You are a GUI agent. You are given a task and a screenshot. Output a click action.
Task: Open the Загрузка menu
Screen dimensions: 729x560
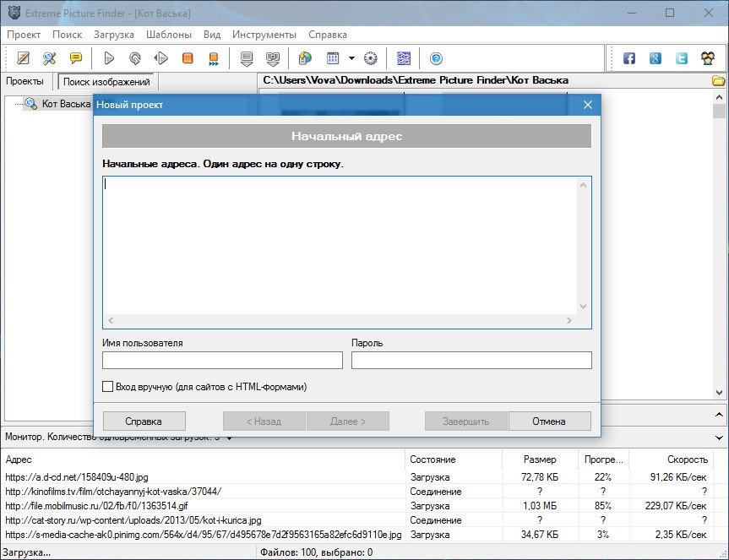[x=113, y=35]
